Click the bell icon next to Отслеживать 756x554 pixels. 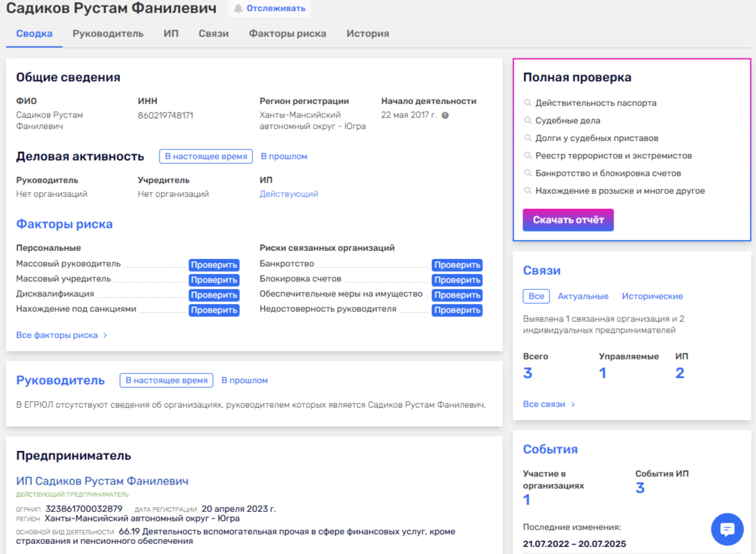238,9
